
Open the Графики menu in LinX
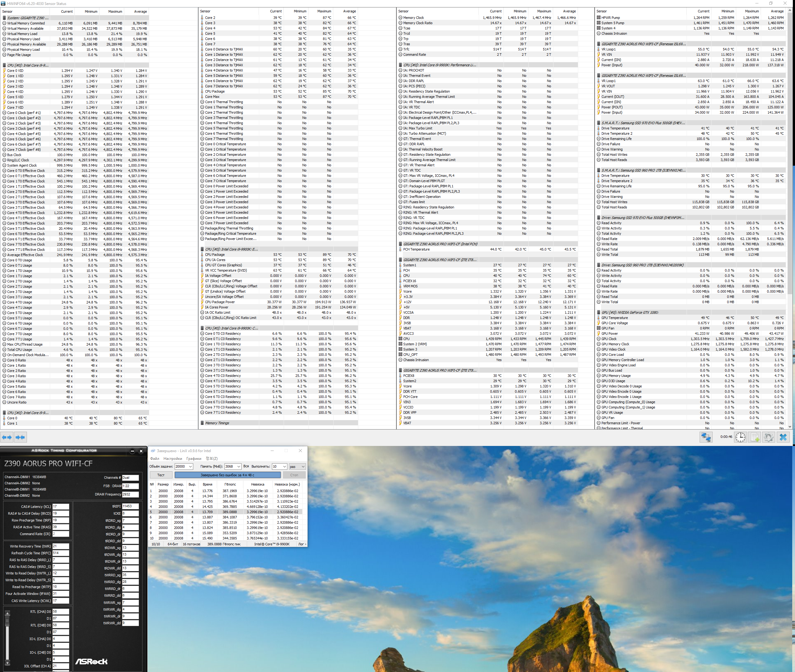click(x=194, y=459)
